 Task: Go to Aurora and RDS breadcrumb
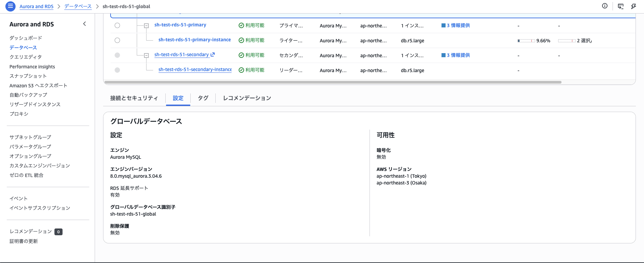[x=37, y=6]
